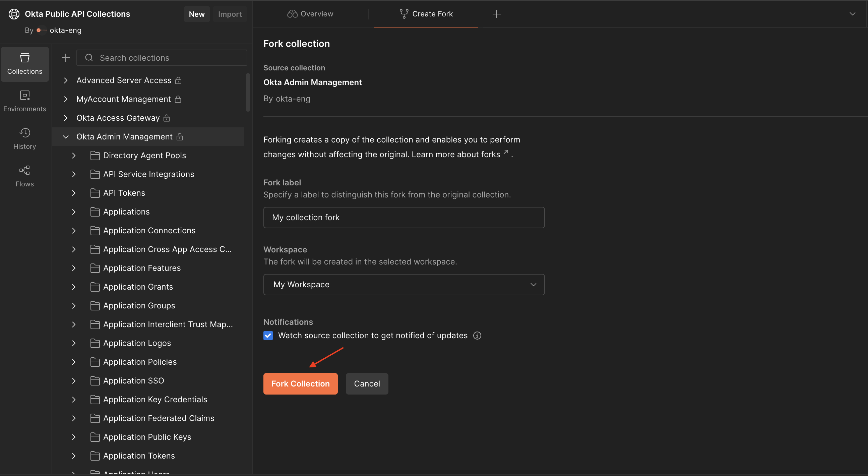Open the Environments sidebar panel
The image size is (868, 476).
[24, 101]
